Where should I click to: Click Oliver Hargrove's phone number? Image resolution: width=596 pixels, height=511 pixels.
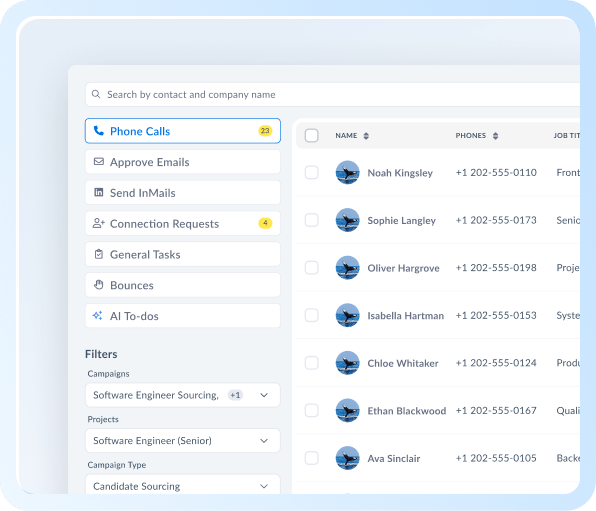click(x=496, y=268)
